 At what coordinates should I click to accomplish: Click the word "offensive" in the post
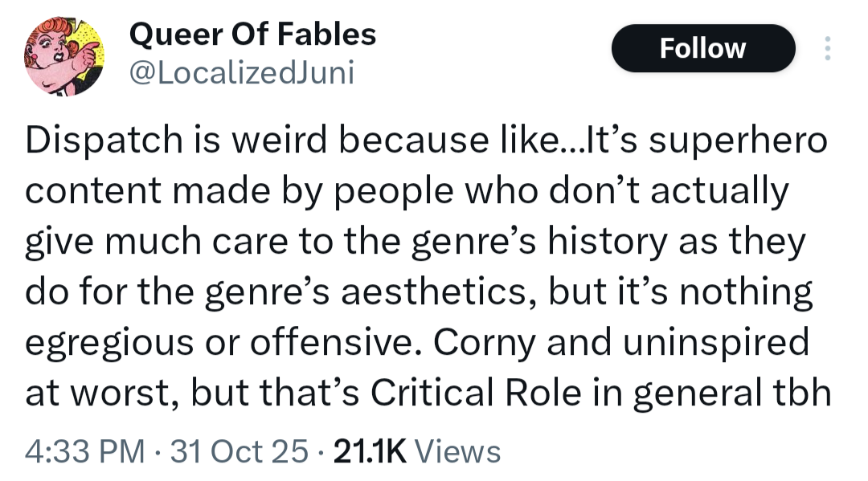(340, 342)
